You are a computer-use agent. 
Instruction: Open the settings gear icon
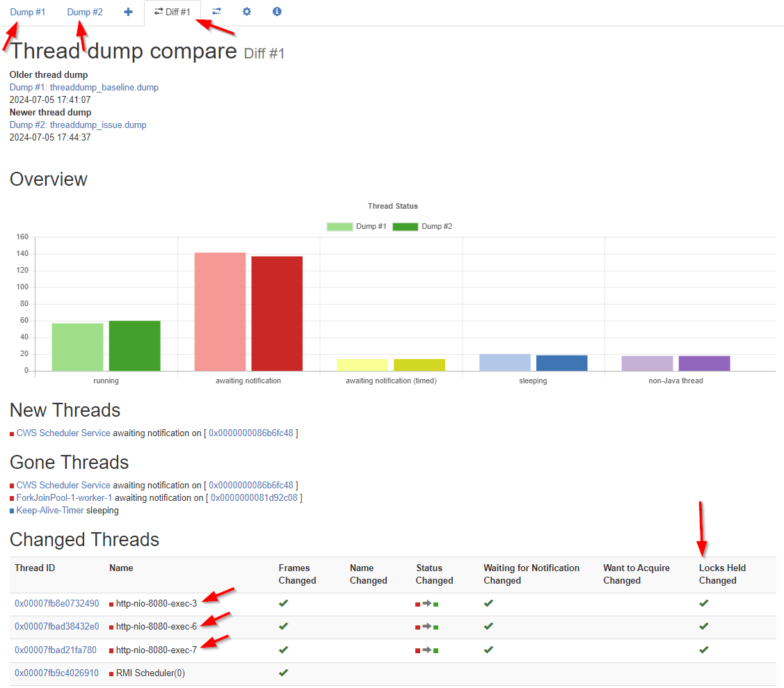click(x=247, y=12)
